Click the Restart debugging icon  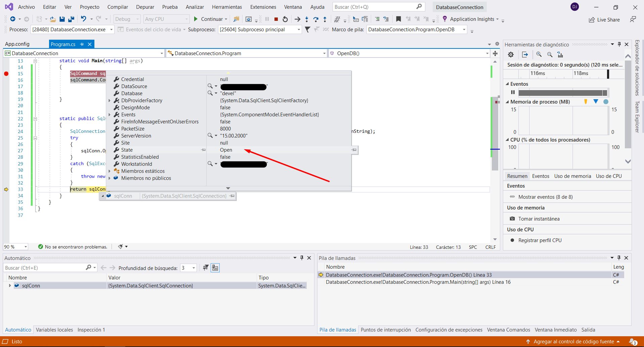[x=285, y=19]
